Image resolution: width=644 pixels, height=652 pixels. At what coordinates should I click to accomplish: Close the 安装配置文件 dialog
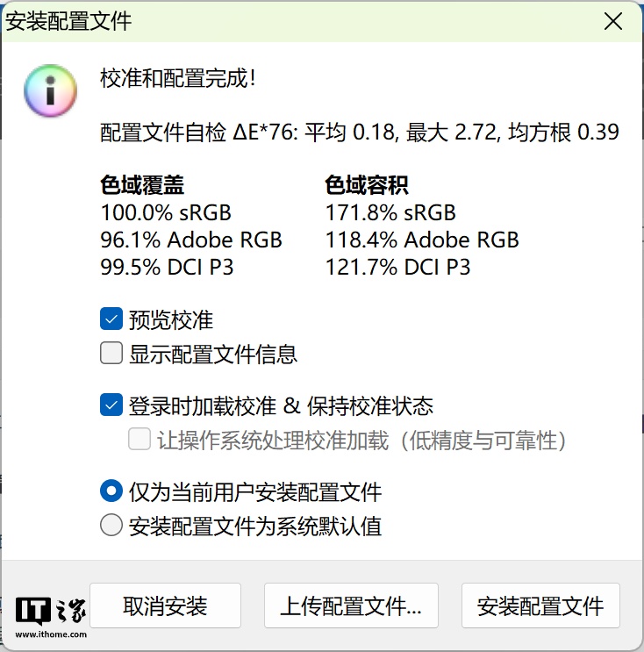click(x=613, y=21)
